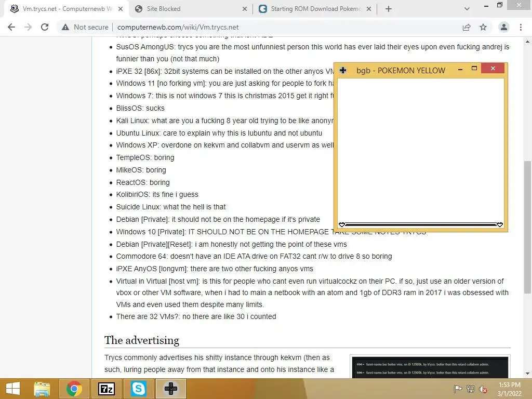Click the muted volume tray icon

pos(483,389)
